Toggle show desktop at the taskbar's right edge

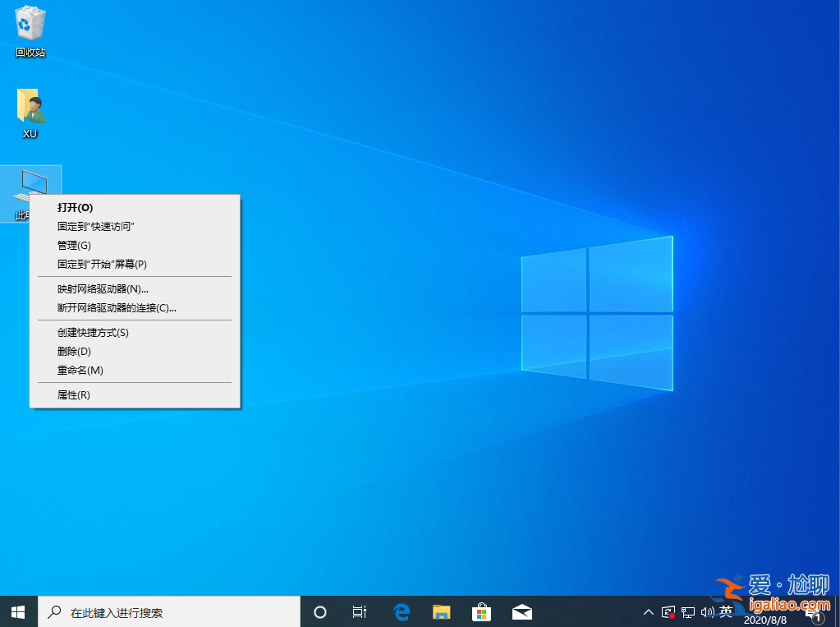pyautogui.click(x=838, y=611)
